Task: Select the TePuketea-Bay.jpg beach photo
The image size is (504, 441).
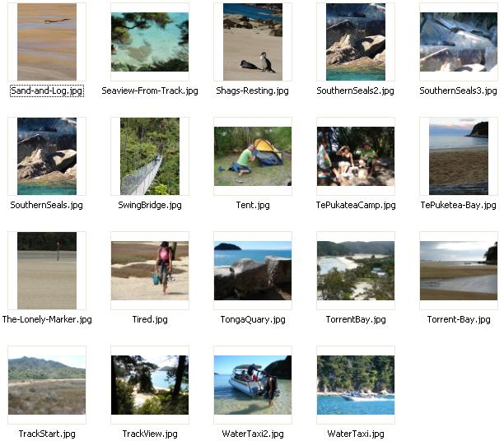Action: coord(459,156)
